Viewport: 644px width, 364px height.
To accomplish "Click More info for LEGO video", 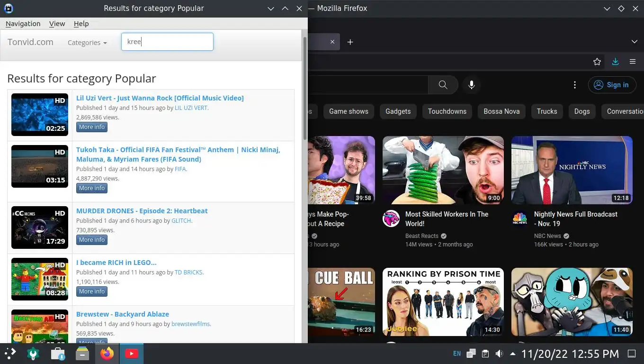I will pos(92,291).
